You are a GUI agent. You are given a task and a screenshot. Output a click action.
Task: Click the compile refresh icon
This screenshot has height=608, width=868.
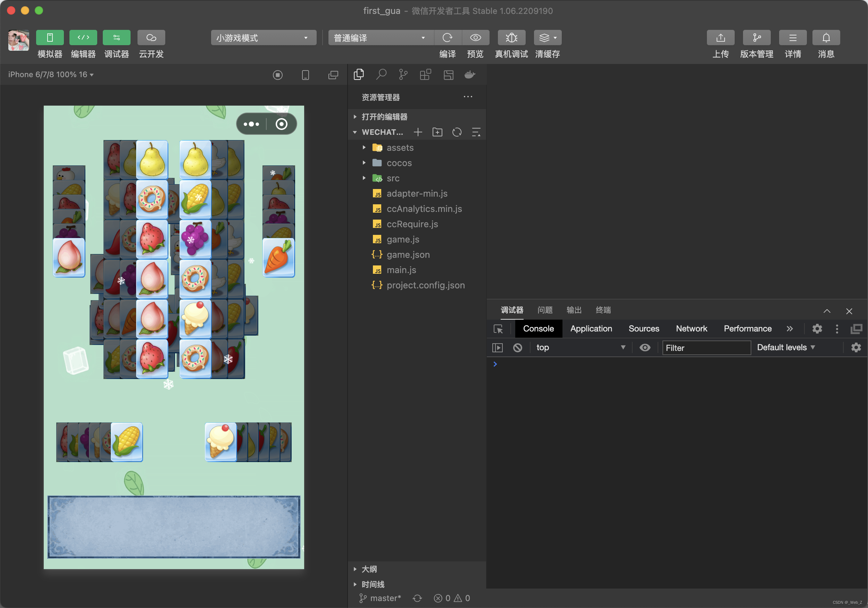[447, 38]
